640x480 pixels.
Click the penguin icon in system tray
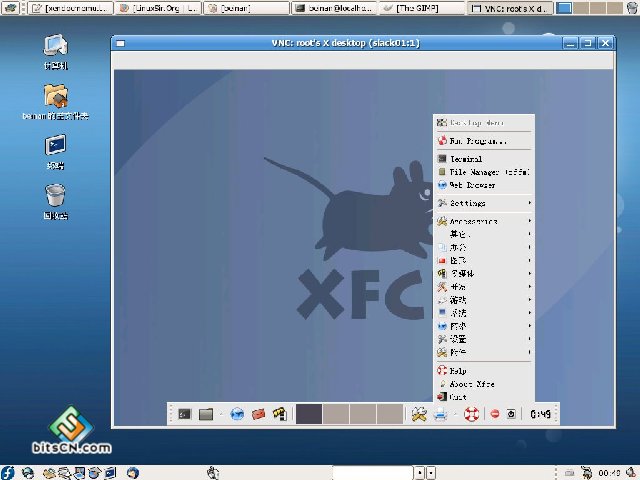point(587,473)
